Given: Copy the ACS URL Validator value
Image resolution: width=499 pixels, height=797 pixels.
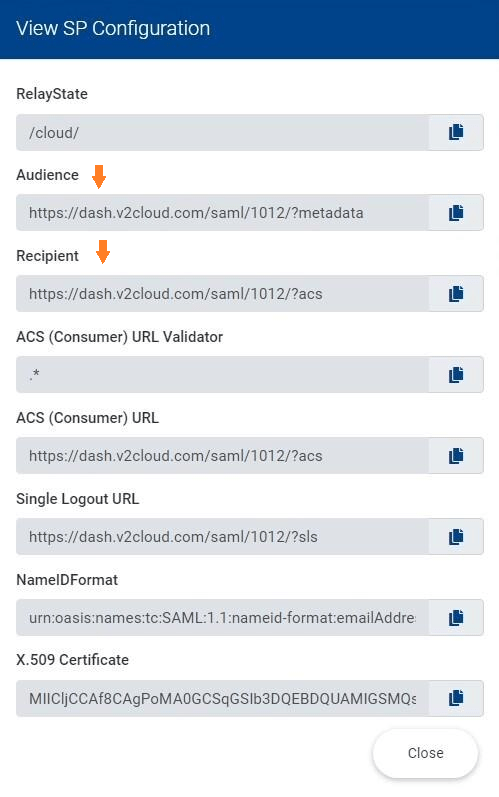Looking at the screenshot, I should (456, 375).
